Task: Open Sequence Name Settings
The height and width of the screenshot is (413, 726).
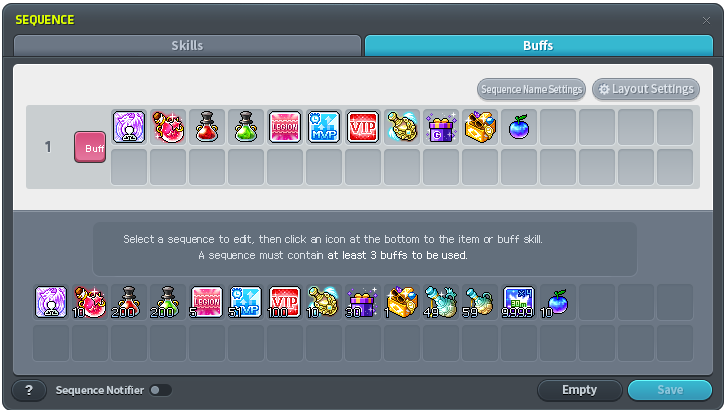Action: [x=531, y=89]
